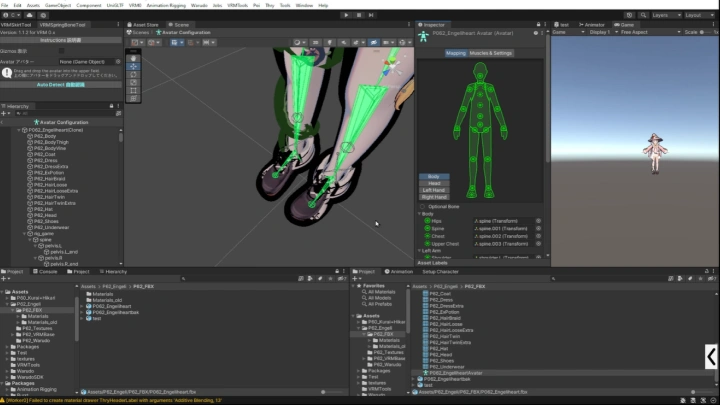
Task: Click the Head body part button
Action: click(434, 183)
